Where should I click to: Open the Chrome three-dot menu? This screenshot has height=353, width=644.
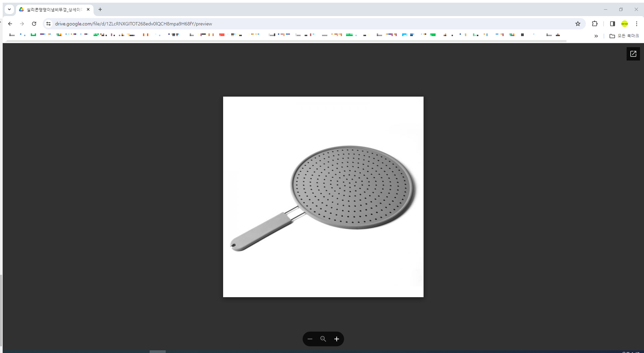pyautogui.click(x=637, y=24)
